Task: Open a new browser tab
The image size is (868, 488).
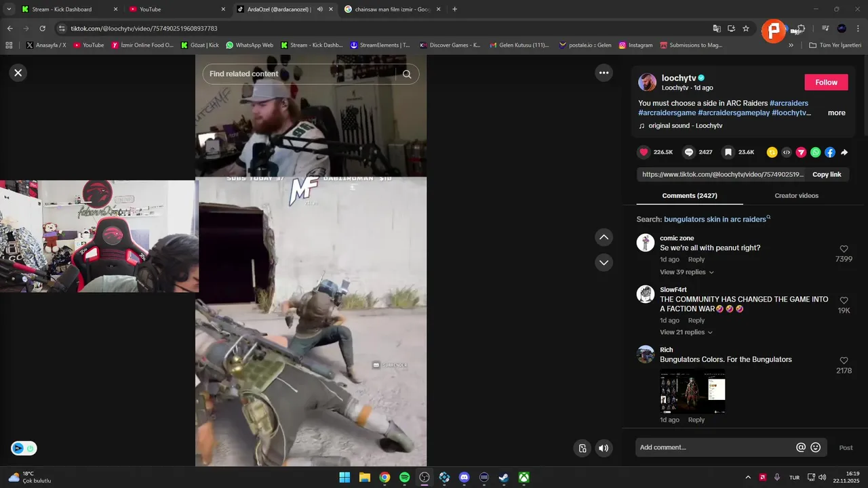Action: pos(454,9)
